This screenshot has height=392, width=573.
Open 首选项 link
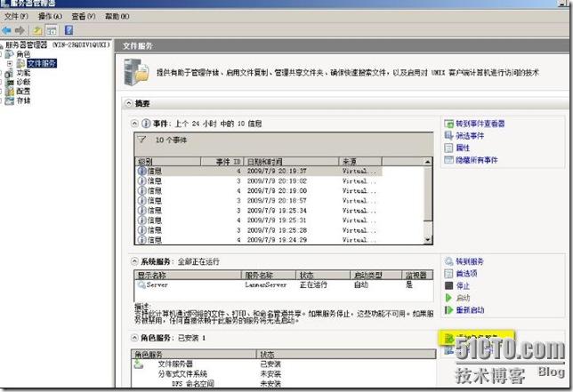tap(466, 274)
